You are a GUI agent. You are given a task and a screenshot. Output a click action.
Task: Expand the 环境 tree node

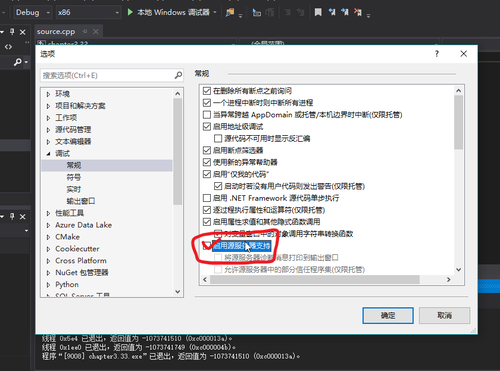pos(48,94)
